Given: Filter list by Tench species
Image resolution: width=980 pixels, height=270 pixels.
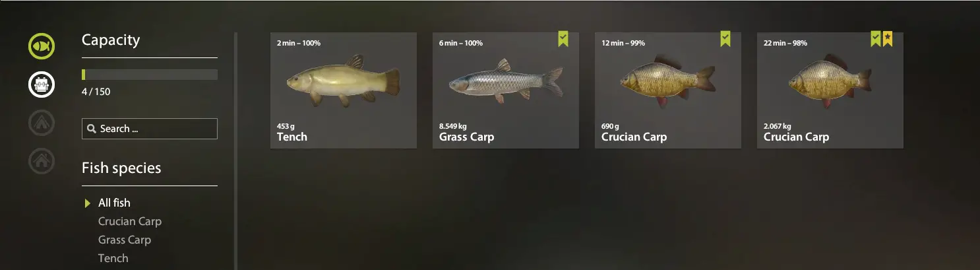Looking at the screenshot, I should point(113,258).
